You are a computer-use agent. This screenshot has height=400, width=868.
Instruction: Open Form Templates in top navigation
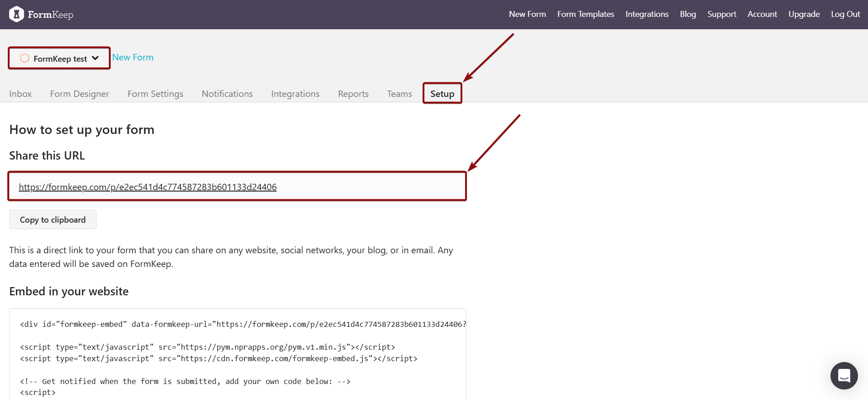point(585,14)
